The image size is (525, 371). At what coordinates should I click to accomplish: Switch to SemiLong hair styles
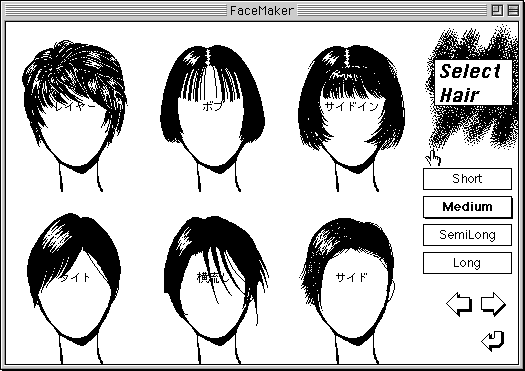[x=467, y=235]
